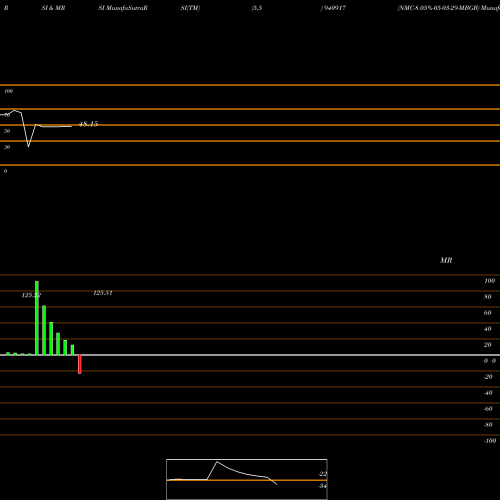500x500 pixels.
Task: Click the 40 label on the MR axis
Action: (488, 329)
